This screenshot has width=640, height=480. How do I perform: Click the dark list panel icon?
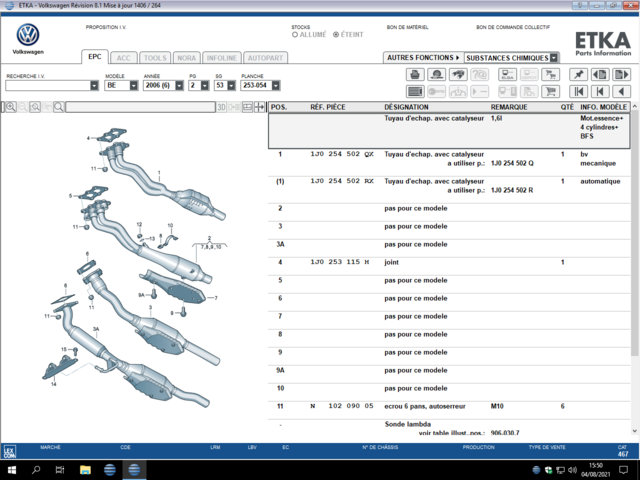[415, 91]
